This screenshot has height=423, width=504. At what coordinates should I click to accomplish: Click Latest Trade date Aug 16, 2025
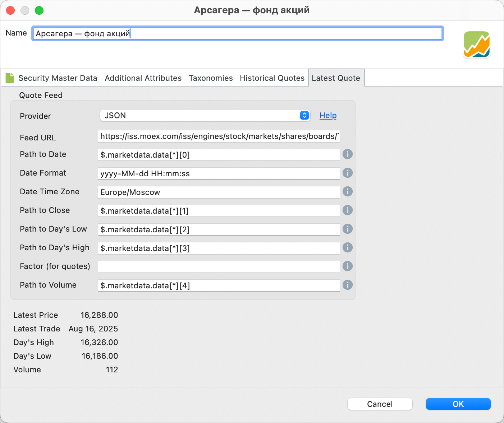coord(93,329)
